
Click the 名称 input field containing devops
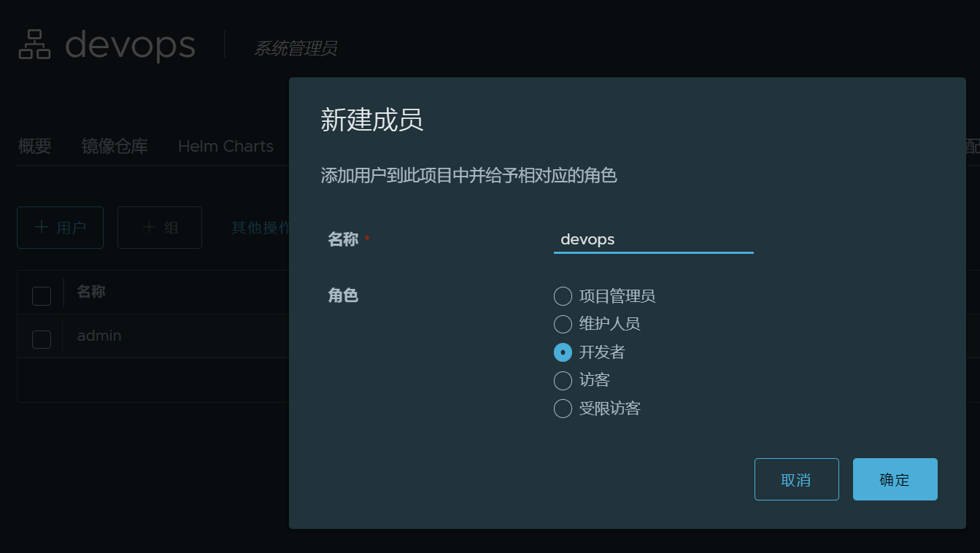coord(654,239)
